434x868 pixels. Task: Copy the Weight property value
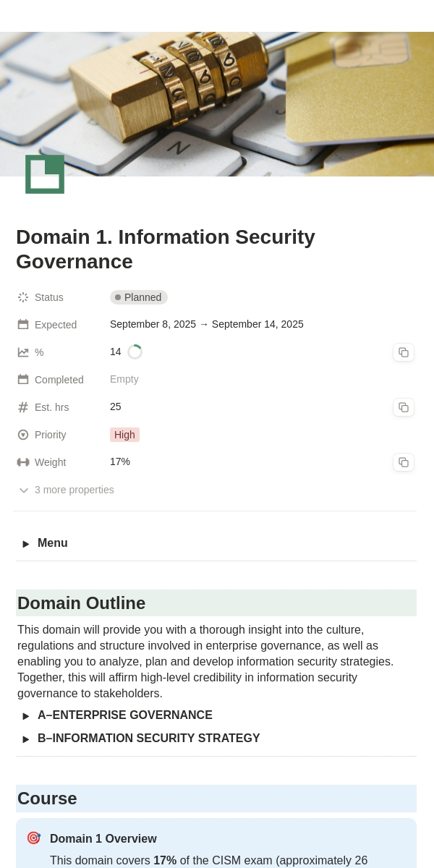tap(404, 462)
